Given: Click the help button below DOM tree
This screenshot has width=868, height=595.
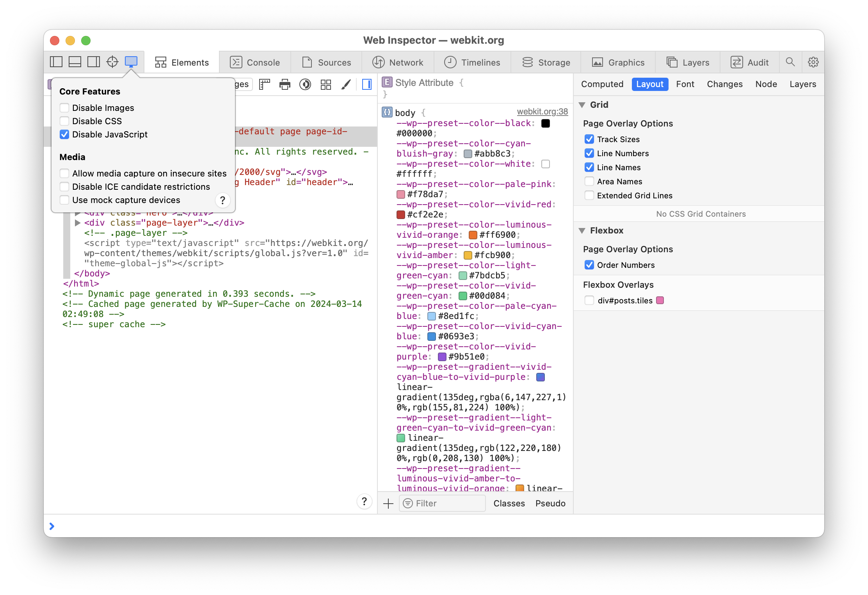Looking at the screenshot, I should [364, 501].
